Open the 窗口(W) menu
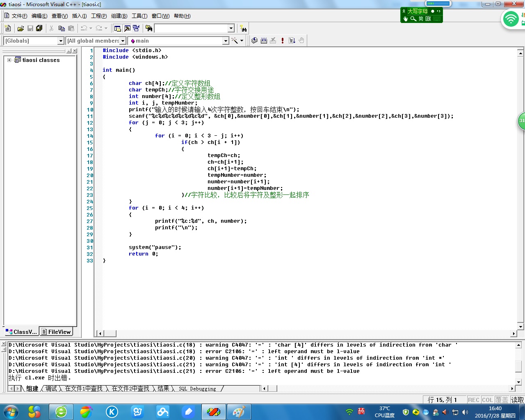This screenshot has height=420, width=525. [160, 16]
